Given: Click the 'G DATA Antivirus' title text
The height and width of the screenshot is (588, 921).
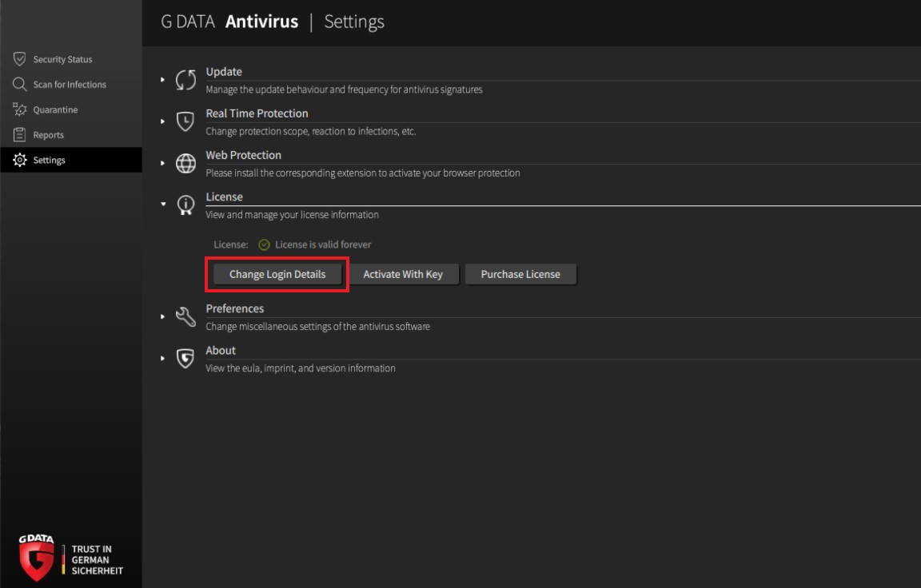Looking at the screenshot, I should coord(229,22).
